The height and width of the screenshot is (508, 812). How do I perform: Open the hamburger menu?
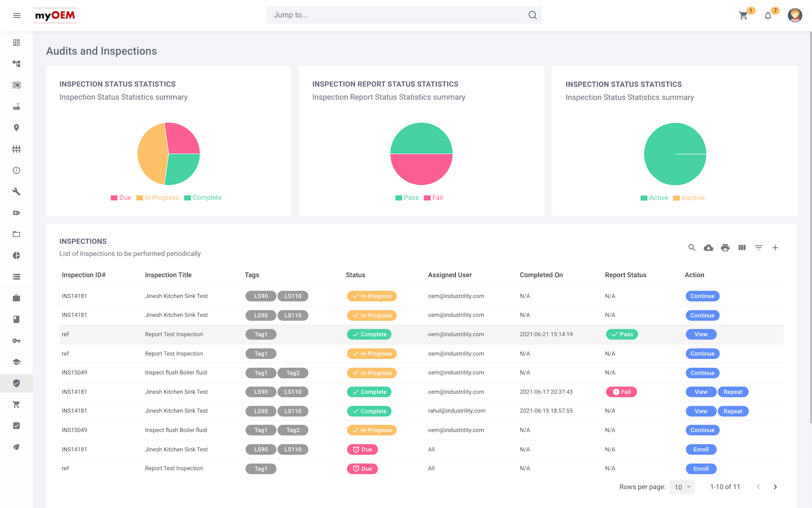pos(17,15)
